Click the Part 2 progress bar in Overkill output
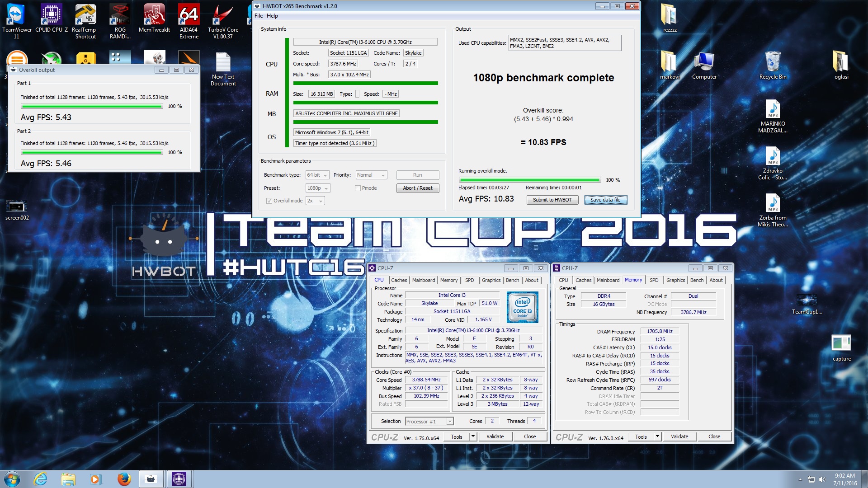Screen dimensions: 868x488 pos(92,152)
